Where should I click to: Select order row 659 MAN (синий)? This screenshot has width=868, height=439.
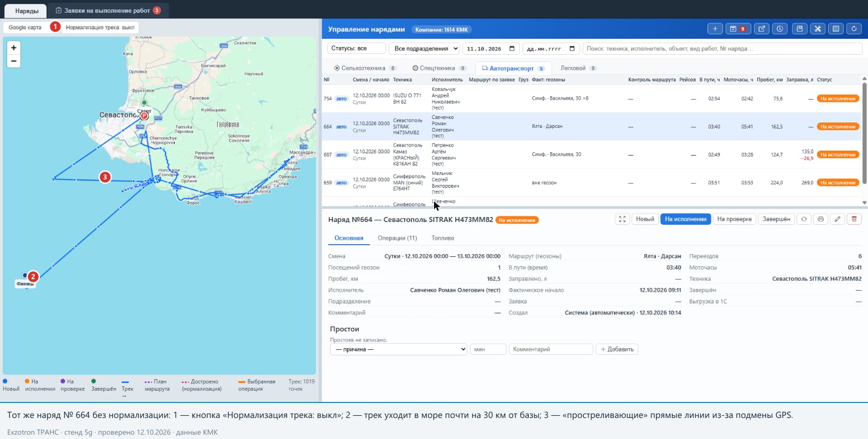[x=591, y=183]
